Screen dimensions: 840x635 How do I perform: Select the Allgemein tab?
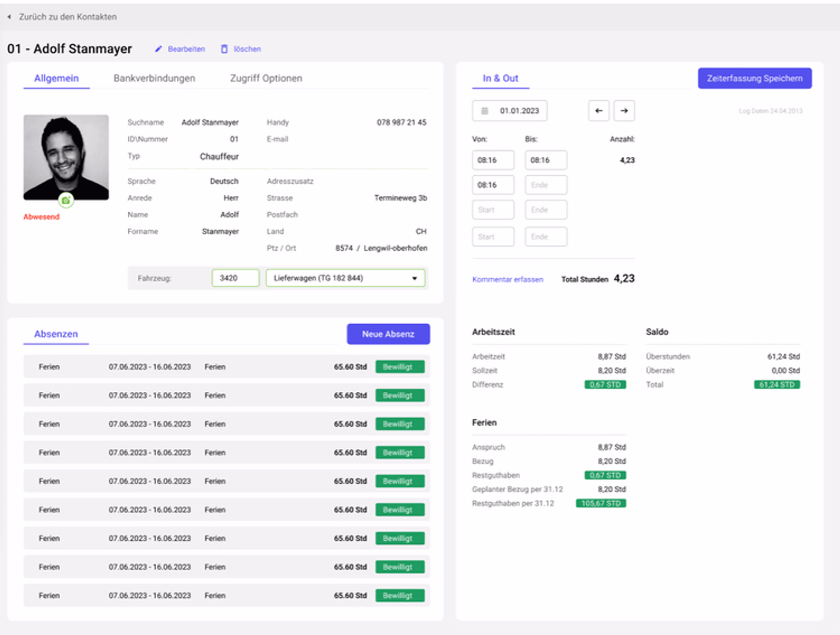pos(56,78)
